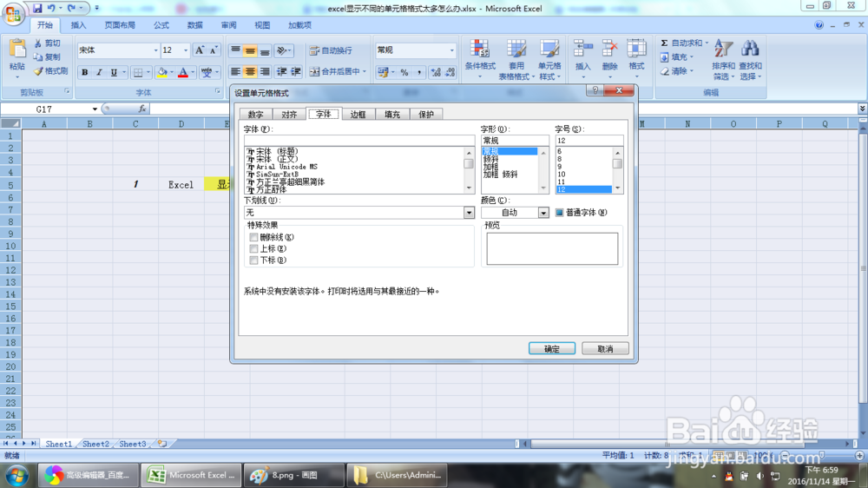Click the Paste icon in clipboard group
The height and width of the screenshot is (488, 868).
(17, 49)
